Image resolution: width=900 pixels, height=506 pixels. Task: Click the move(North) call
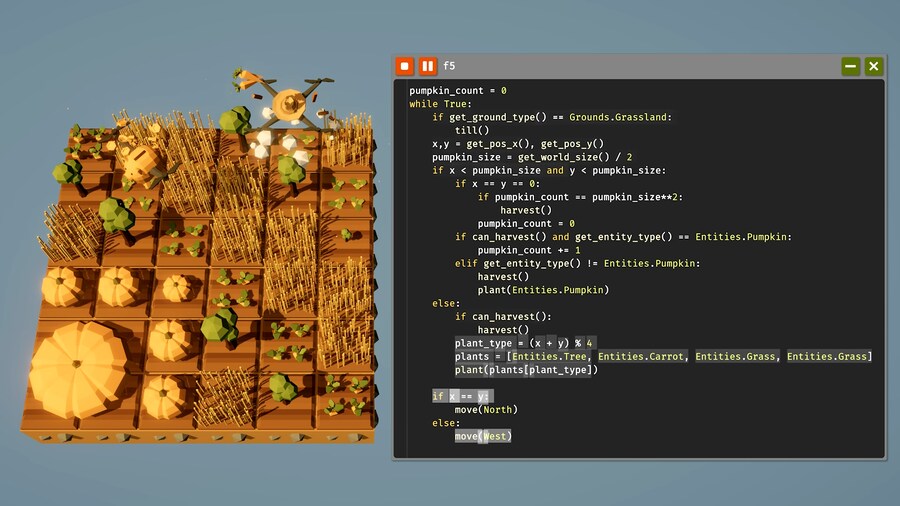click(x=486, y=409)
